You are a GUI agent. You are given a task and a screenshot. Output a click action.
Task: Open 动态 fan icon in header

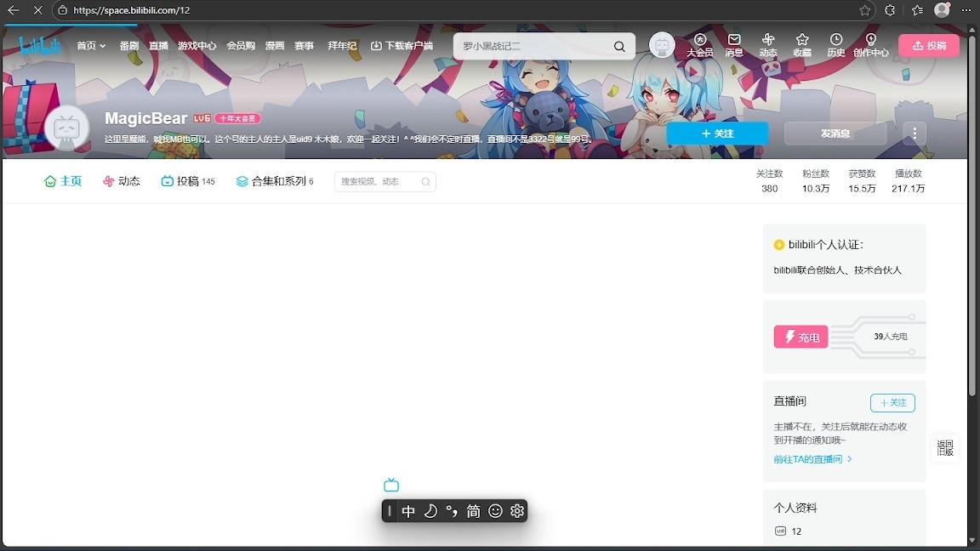coord(768,46)
